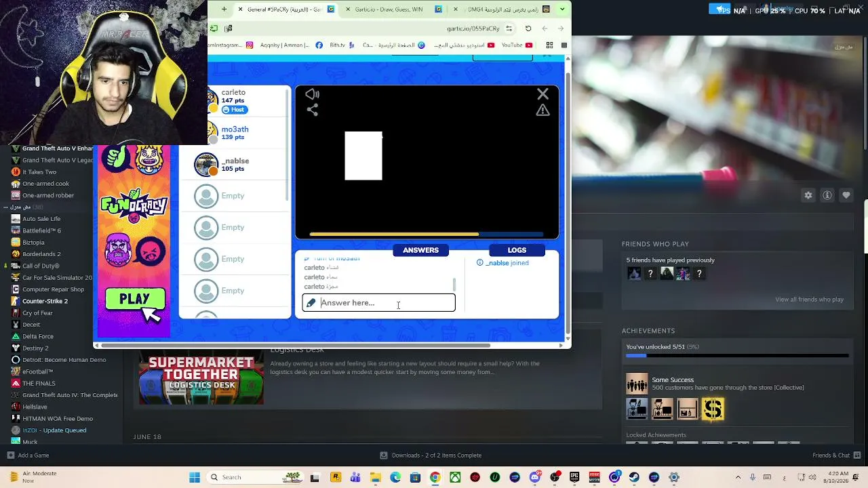
Task: Switch to the General #5PaCRy Gartic tab
Action: pyautogui.click(x=285, y=9)
